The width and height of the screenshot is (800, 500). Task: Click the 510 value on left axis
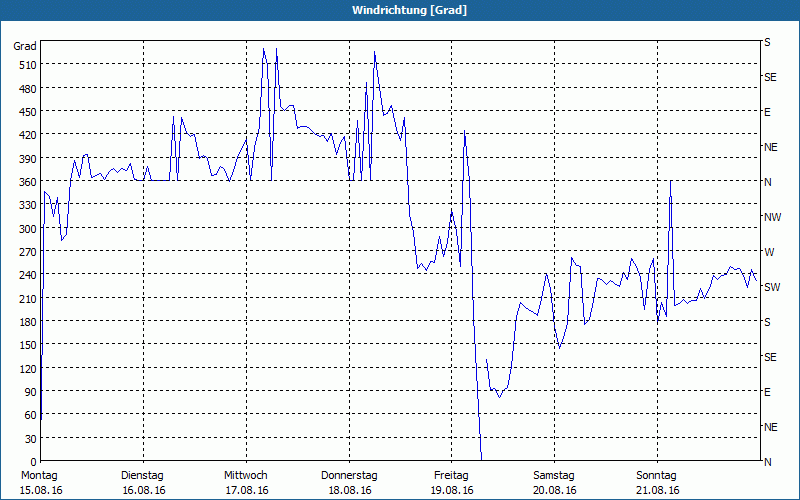[x=28, y=65]
